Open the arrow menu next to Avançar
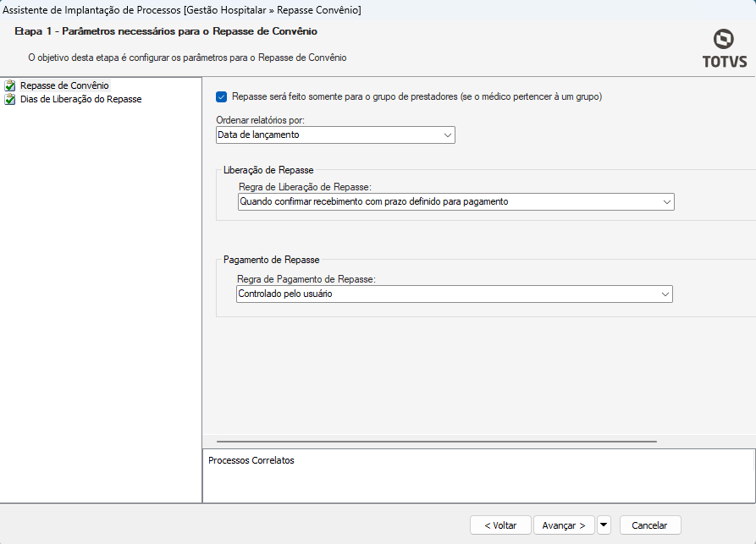 604,525
